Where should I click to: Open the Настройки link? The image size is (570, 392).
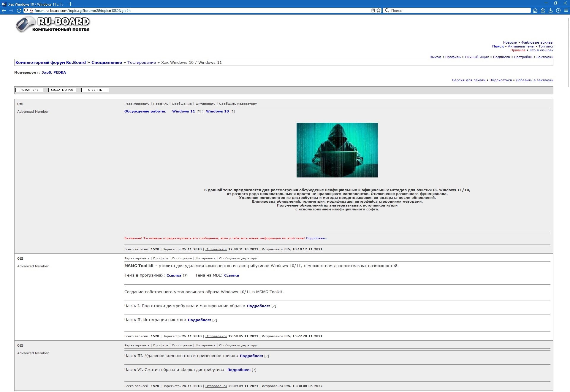point(523,57)
